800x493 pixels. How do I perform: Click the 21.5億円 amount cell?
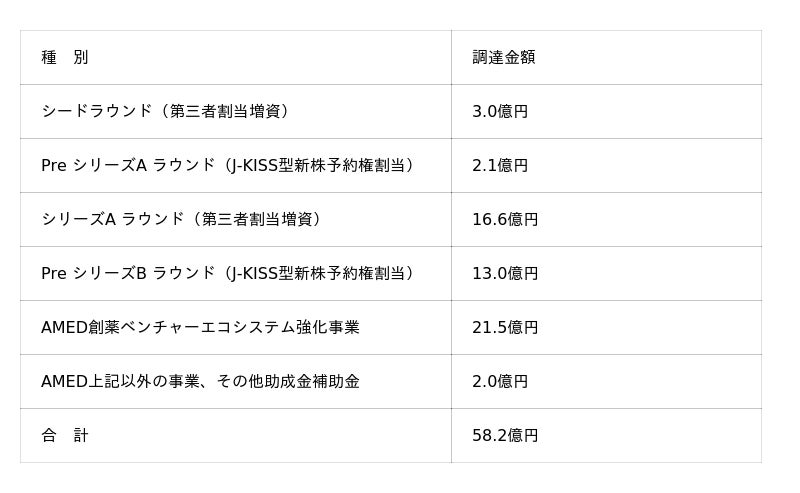[505, 328]
